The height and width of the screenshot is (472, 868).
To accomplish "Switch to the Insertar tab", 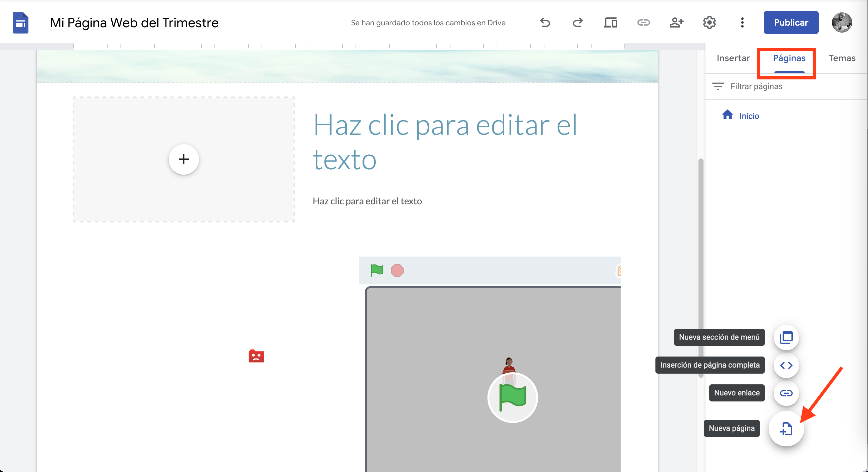I will 733,58.
